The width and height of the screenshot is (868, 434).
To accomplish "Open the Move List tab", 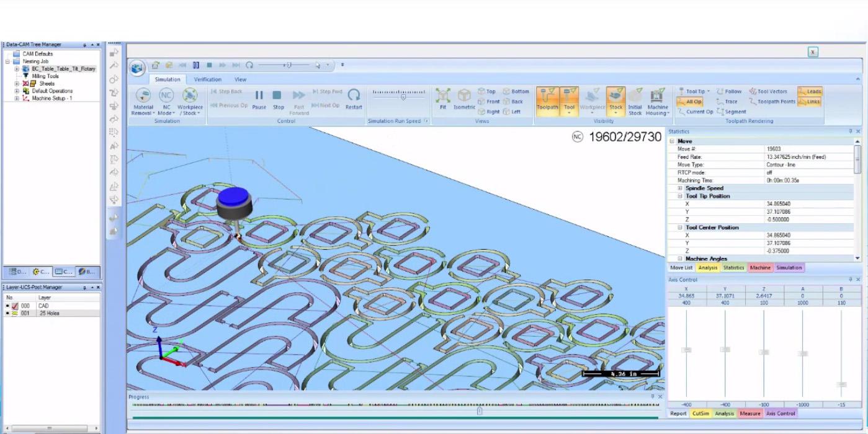I will click(681, 268).
